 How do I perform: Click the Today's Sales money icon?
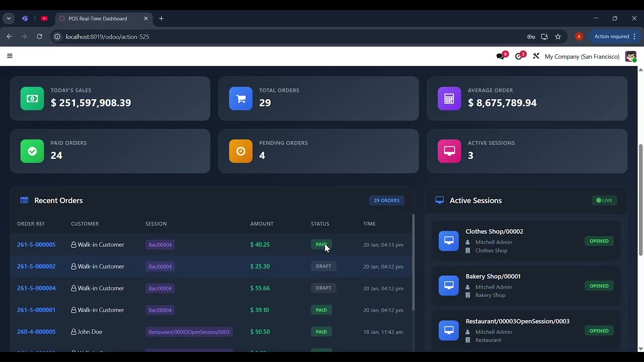[32, 99]
